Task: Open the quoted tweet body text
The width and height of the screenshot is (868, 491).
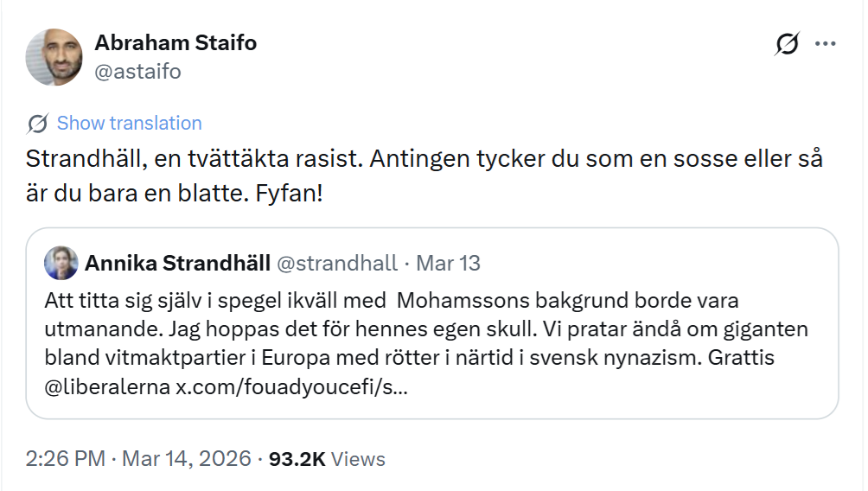Action: point(389,330)
